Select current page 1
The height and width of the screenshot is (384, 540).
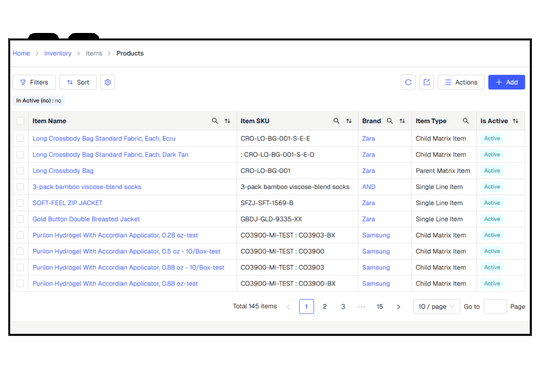(306, 307)
